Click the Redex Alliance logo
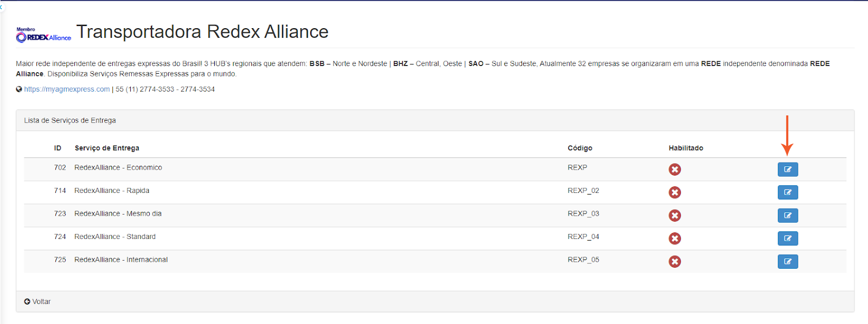The image size is (868, 324). click(43, 35)
